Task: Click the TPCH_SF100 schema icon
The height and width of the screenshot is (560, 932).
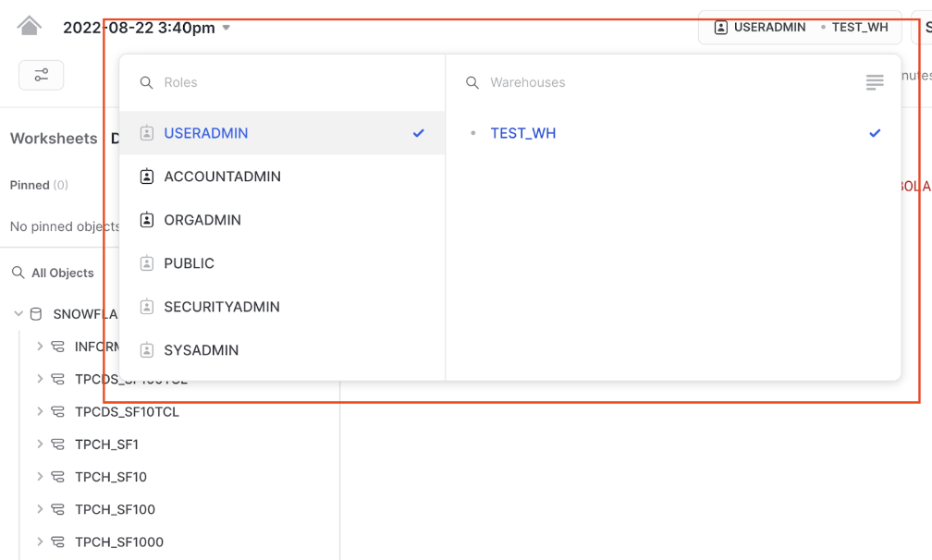Action: coord(57,509)
